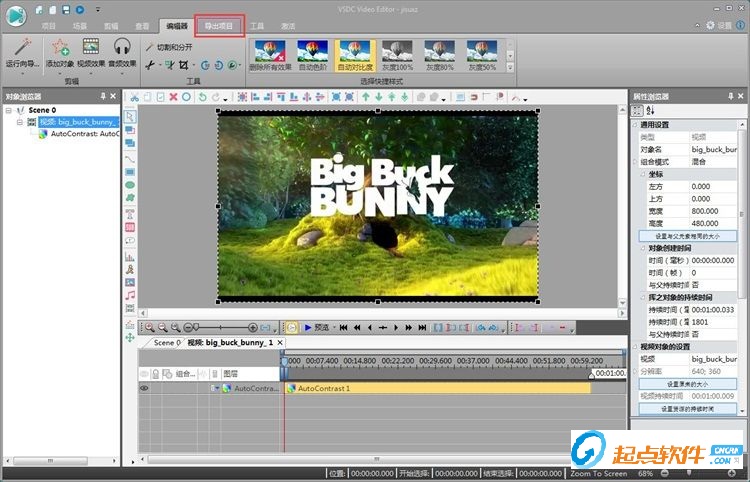Switch to the Export Project (导出项目) tab
Image resolution: width=750 pixels, height=482 pixels.
tap(219, 26)
